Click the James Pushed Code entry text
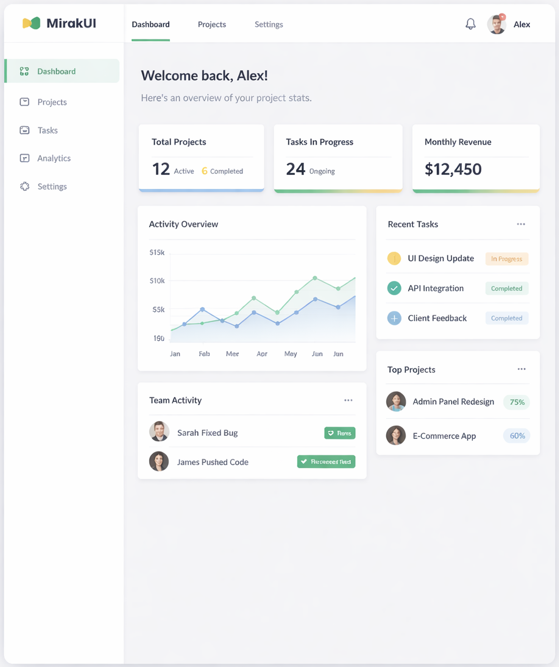Viewport: 559px width, 667px height. coord(212,462)
